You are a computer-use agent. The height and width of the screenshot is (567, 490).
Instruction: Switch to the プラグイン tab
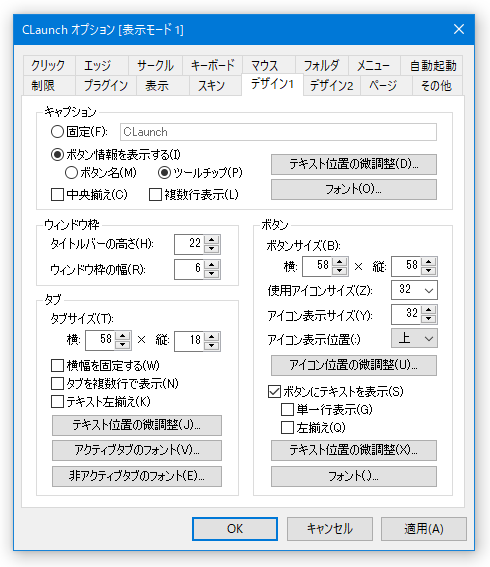(x=106, y=86)
